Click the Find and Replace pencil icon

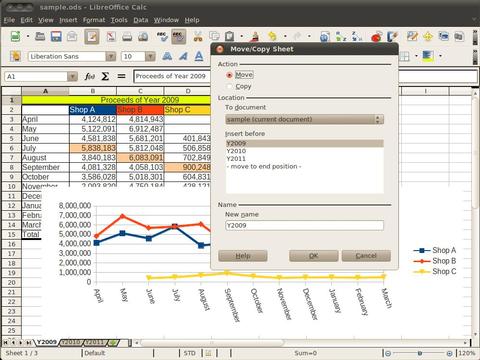[x=412, y=36]
